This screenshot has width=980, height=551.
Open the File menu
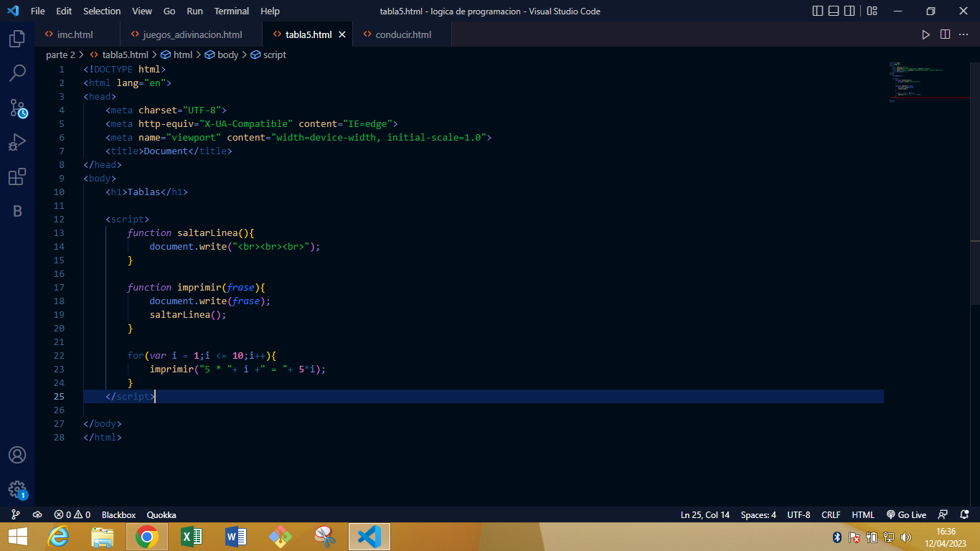coord(37,11)
